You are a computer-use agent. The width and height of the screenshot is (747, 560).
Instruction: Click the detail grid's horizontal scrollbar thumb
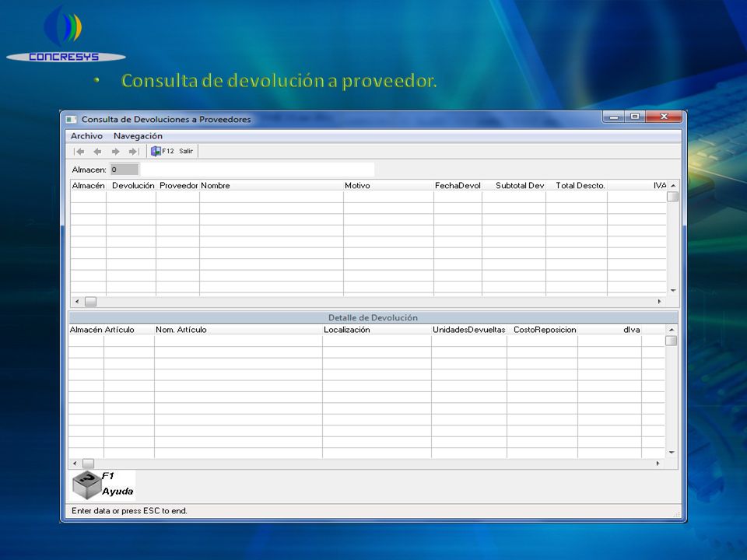point(88,464)
